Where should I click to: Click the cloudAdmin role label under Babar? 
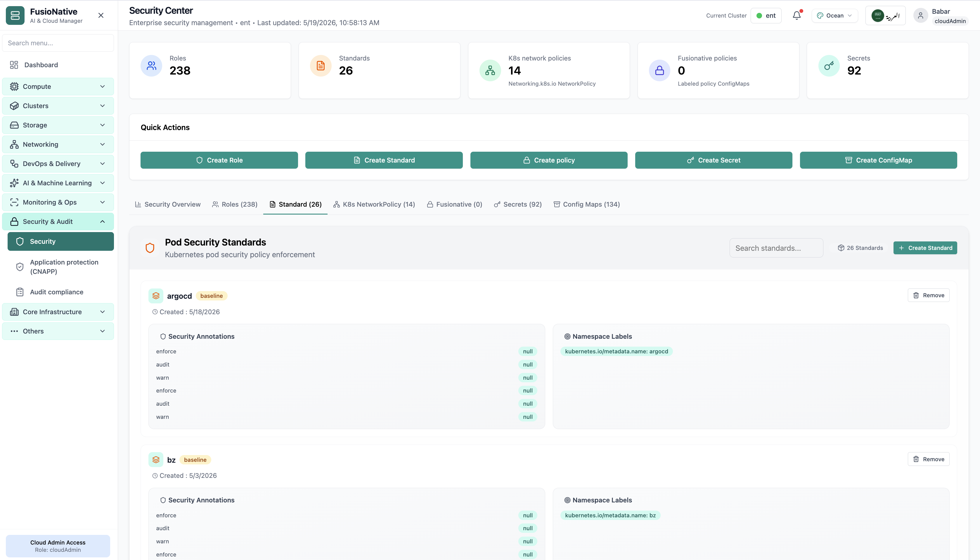tap(950, 21)
